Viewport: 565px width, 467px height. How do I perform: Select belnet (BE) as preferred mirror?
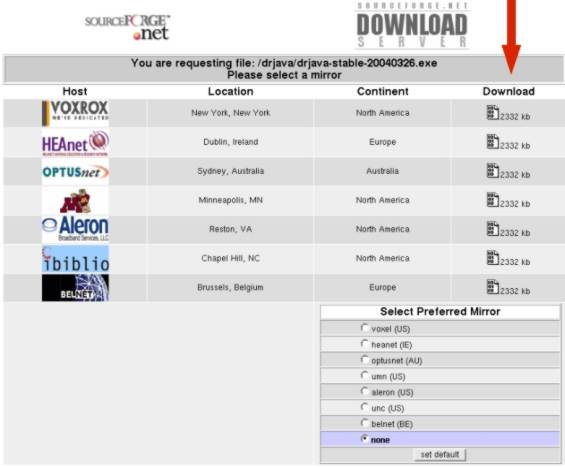[365, 423]
